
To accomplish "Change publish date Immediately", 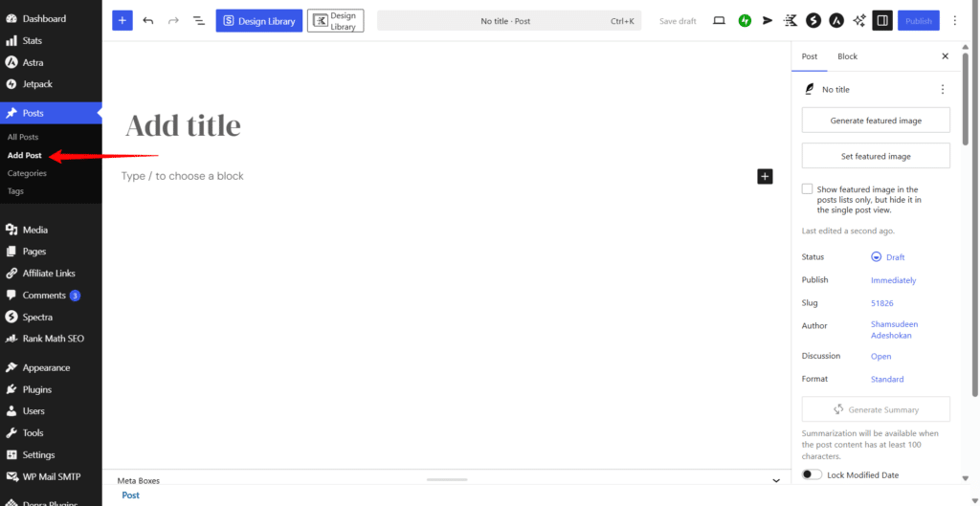I will [x=893, y=280].
